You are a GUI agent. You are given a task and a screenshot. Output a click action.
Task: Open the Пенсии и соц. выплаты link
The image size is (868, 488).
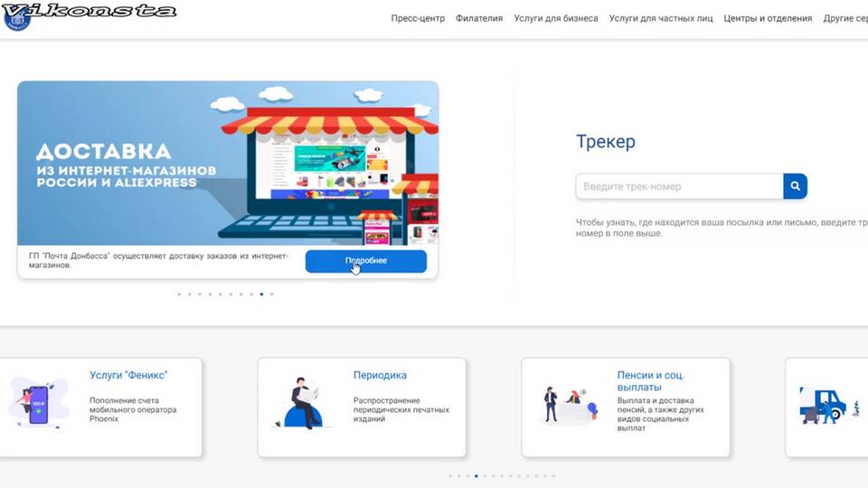pyautogui.click(x=650, y=381)
